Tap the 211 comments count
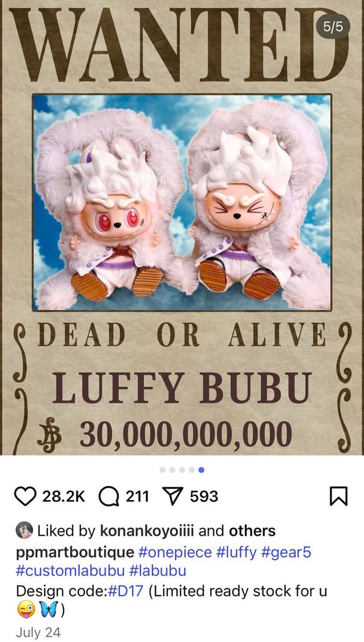Screen dimensions: 364x642 click(x=137, y=497)
